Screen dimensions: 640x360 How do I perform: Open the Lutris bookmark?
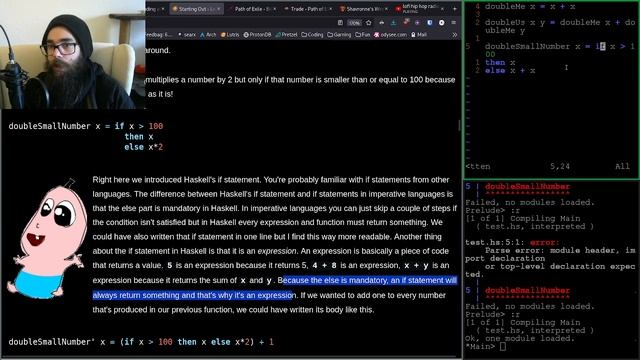pyautogui.click(x=230, y=35)
